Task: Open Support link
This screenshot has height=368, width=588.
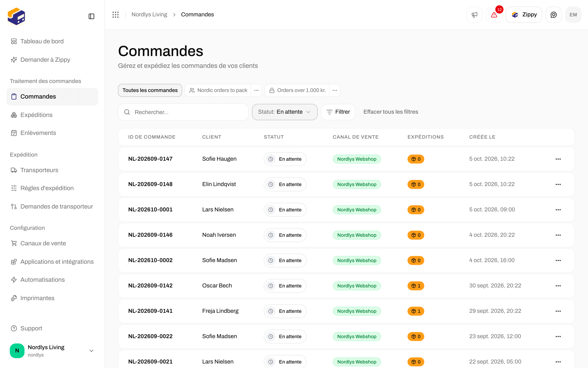Action: tap(52, 328)
